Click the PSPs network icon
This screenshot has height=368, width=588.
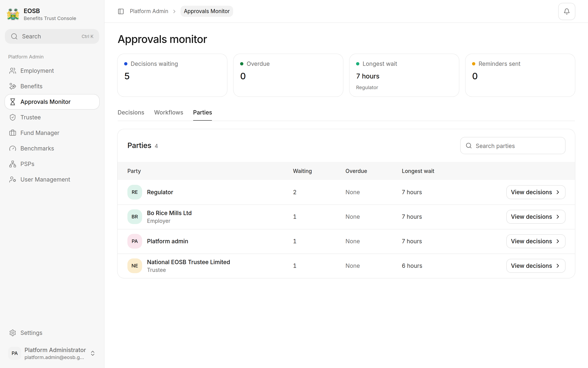13,164
